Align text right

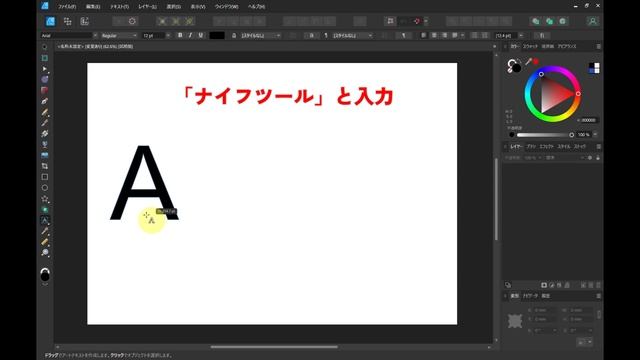click(444, 36)
